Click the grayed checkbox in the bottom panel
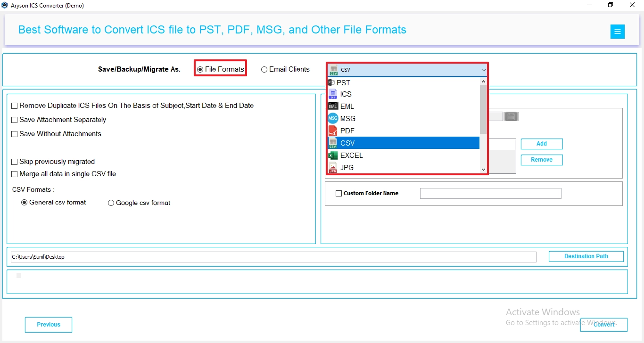The image size is (644, 343). click(19, 276)
